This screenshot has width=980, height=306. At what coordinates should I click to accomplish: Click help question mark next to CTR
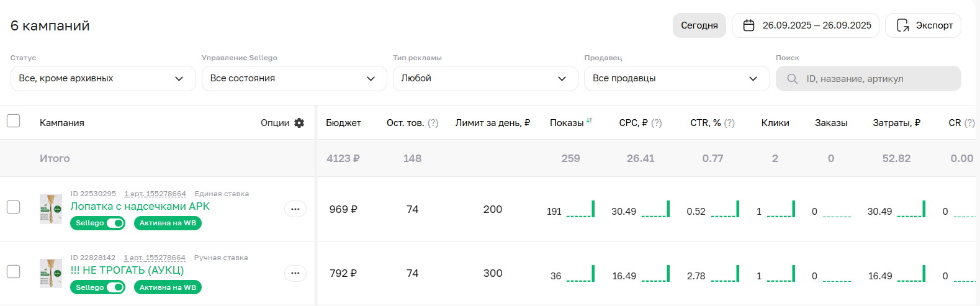(x=729, y=123)
